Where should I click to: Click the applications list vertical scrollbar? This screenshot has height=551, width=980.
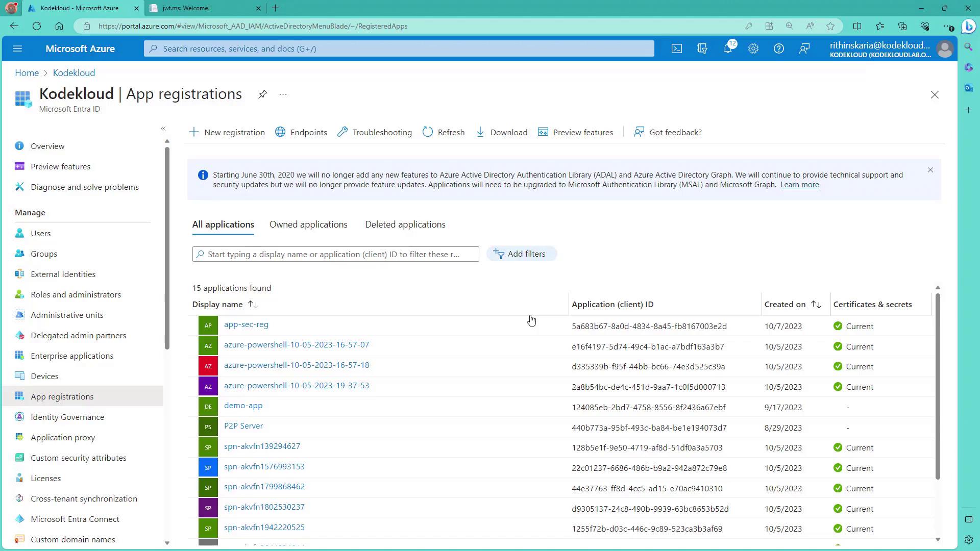click(938, 388)
